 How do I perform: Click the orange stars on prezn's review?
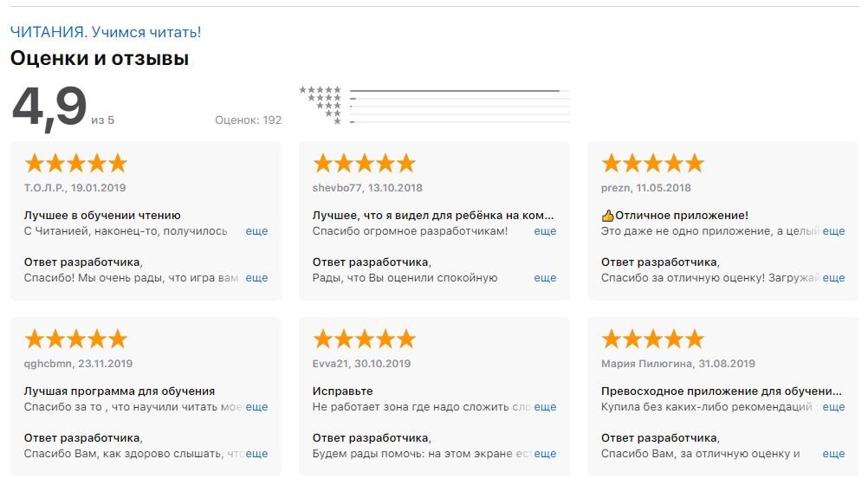pyautogui.click(x=652, y=163)
